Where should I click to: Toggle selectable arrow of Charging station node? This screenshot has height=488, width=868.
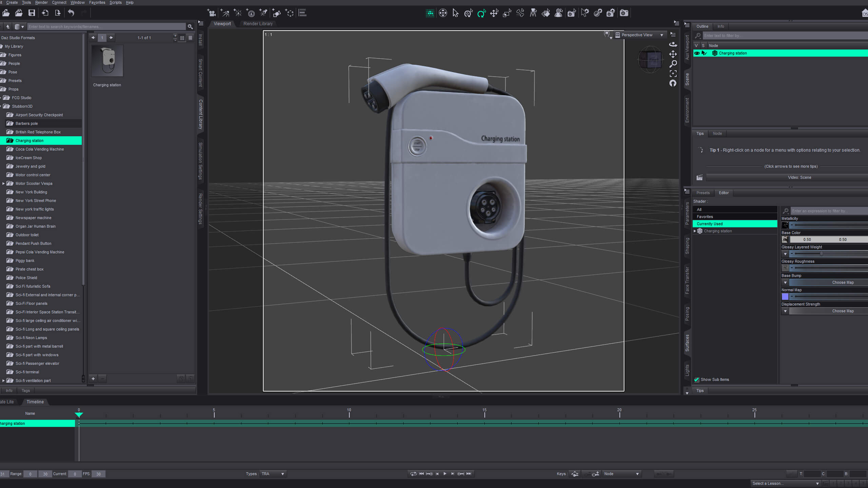coord(704,53)
